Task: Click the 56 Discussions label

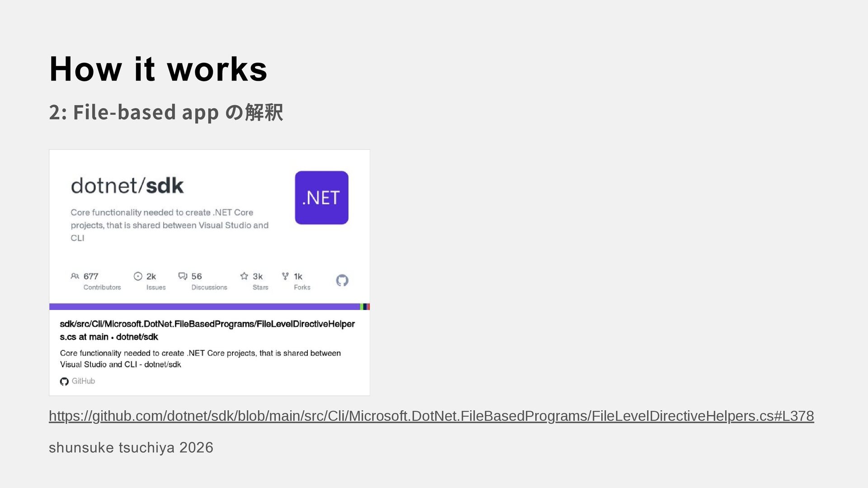Action: click(209, 281)
